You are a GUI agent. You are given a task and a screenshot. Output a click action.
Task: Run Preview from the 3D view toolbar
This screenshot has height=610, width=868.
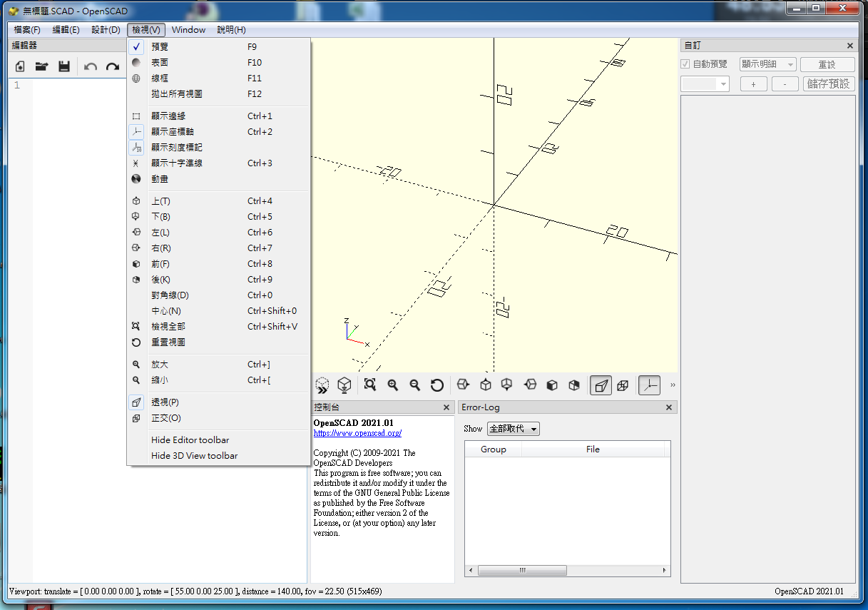[x=322, y=385]
